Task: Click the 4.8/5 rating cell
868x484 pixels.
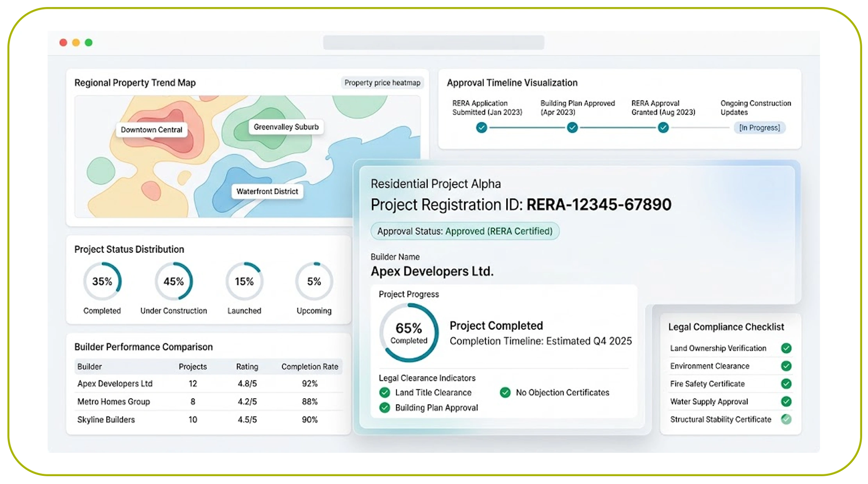Action: pos(247,384)
